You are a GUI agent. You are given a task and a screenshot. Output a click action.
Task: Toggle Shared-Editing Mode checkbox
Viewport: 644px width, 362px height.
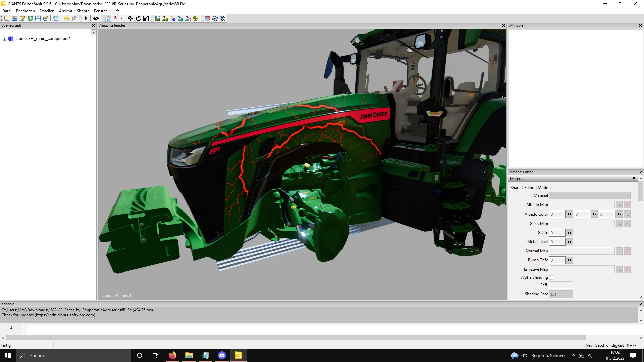click(551, 188)
